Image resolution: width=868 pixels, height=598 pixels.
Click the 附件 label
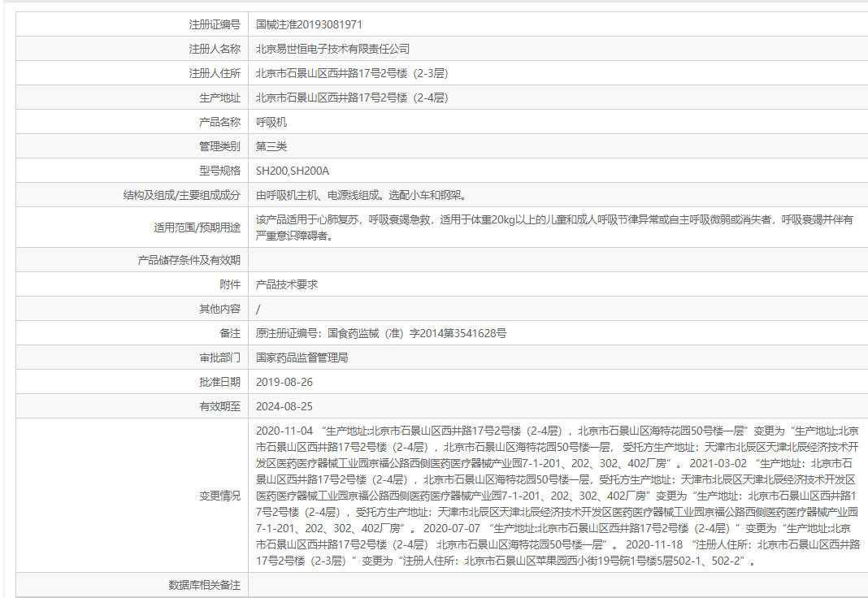(230, 284)
